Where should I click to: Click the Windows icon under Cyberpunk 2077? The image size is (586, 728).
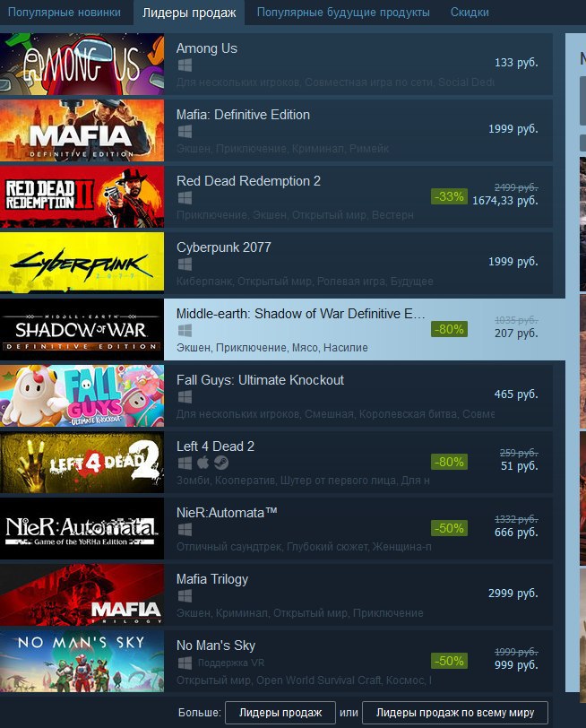pos(185,264)
